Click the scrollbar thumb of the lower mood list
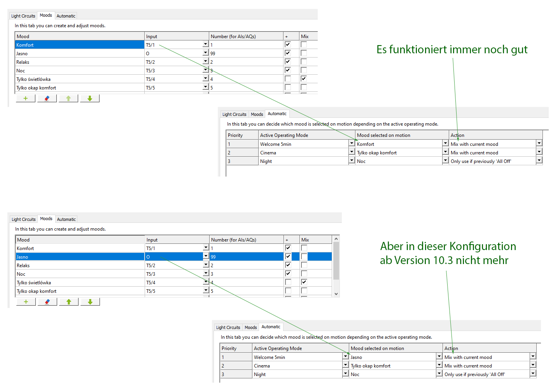This screenshot has width=553, height=392. tap(336, 261)
